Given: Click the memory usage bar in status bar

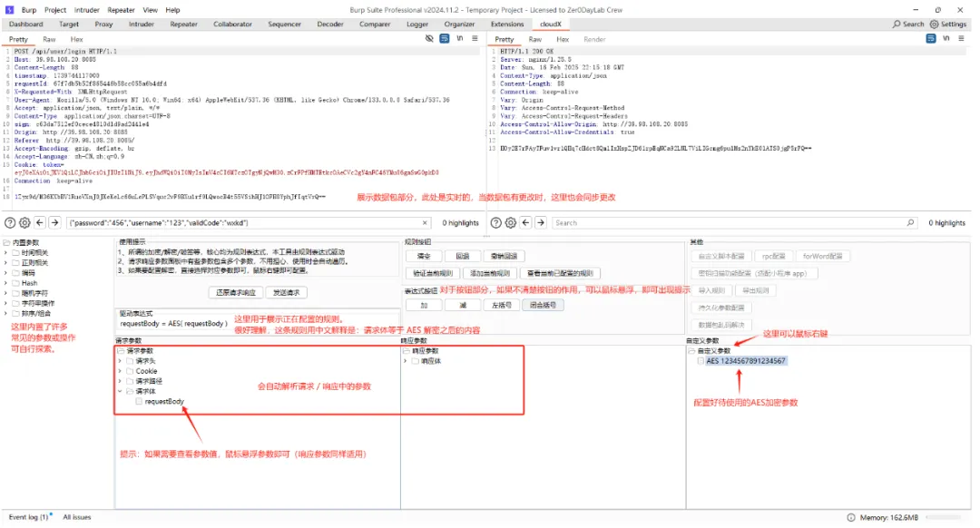Looking at the screenshot, I should (945, 517).
